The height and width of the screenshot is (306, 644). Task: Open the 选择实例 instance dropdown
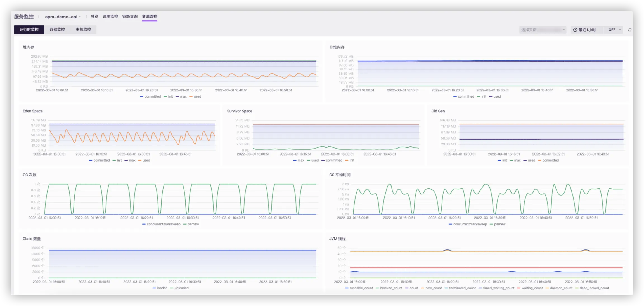coord(542,30)
